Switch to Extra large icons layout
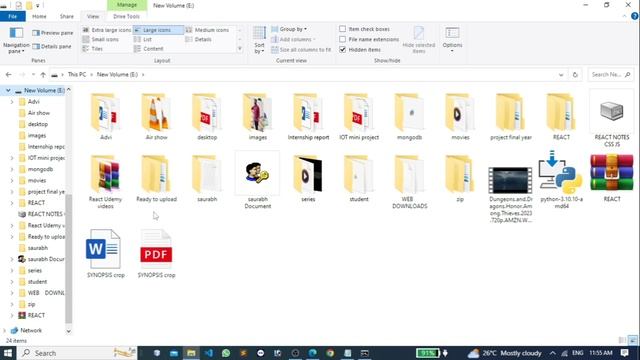Viewport: 640px width, 360px height. coord(107,30)
